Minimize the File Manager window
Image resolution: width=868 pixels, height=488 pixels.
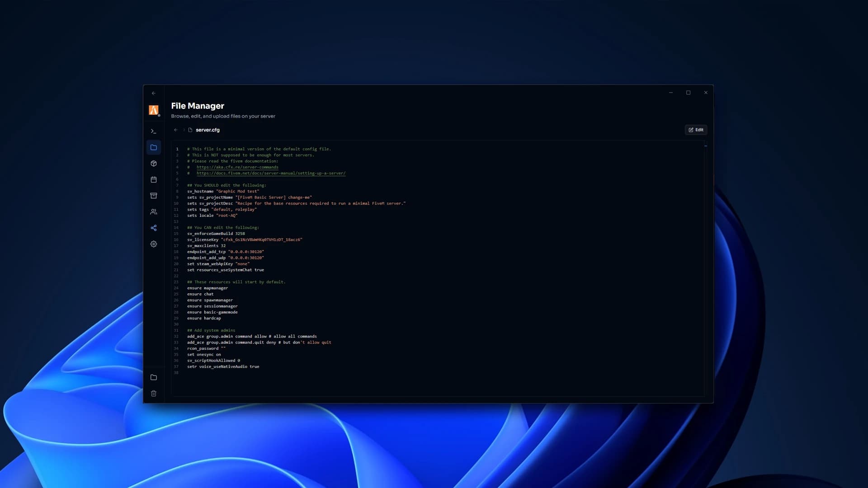671,93
